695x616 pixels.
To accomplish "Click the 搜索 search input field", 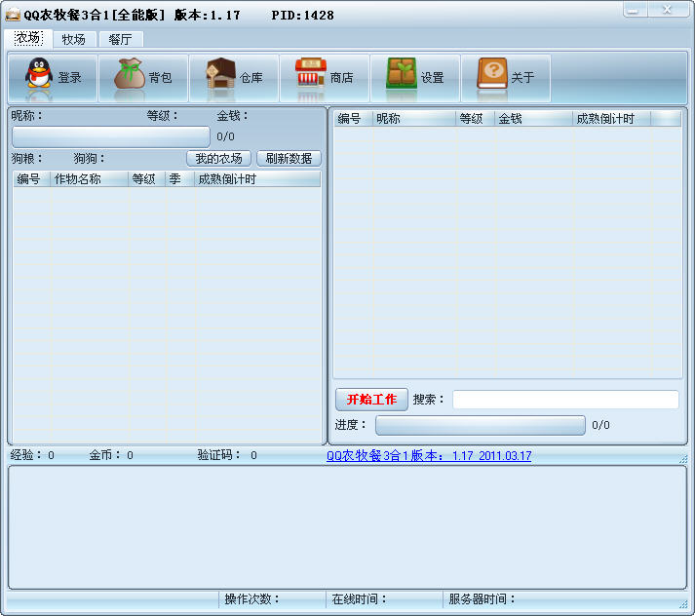I will coord(565,400).
